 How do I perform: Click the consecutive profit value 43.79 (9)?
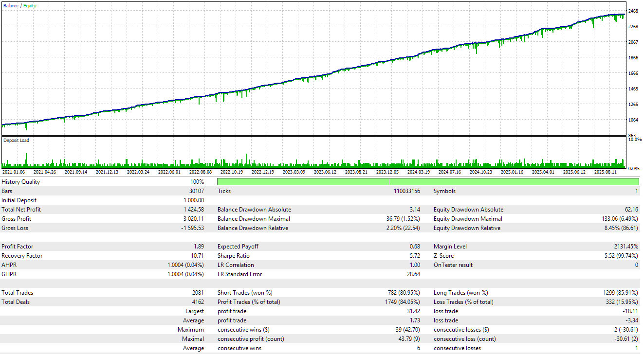[x=409, y=339]
